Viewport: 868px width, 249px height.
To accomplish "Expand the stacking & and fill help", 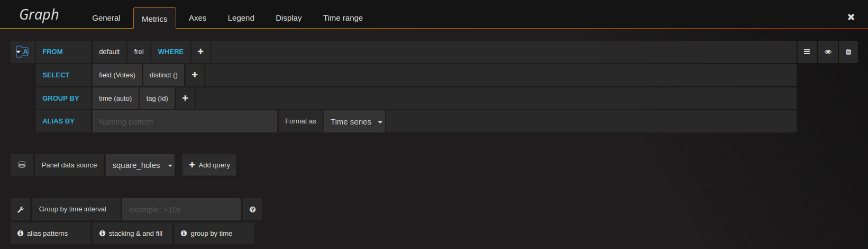I will [131, 234].
